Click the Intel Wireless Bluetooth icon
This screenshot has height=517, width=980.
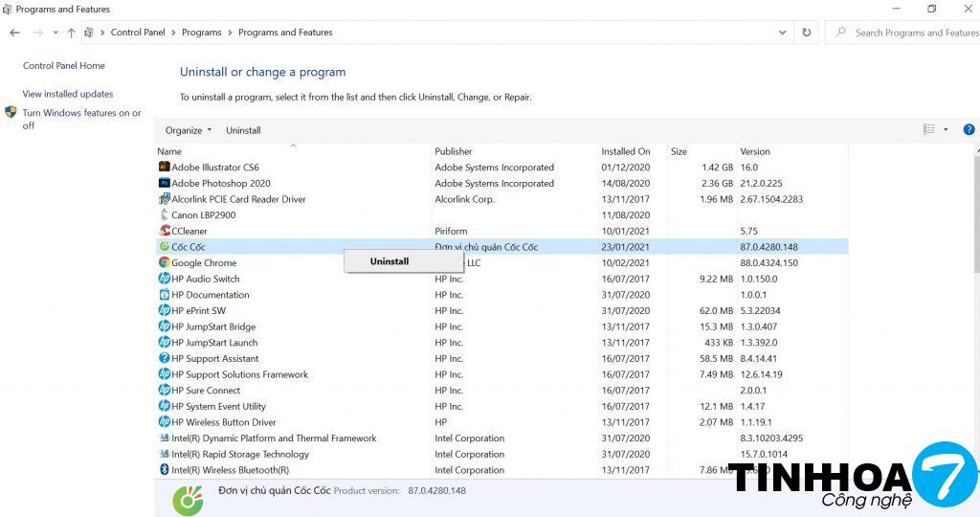point(164,470)
